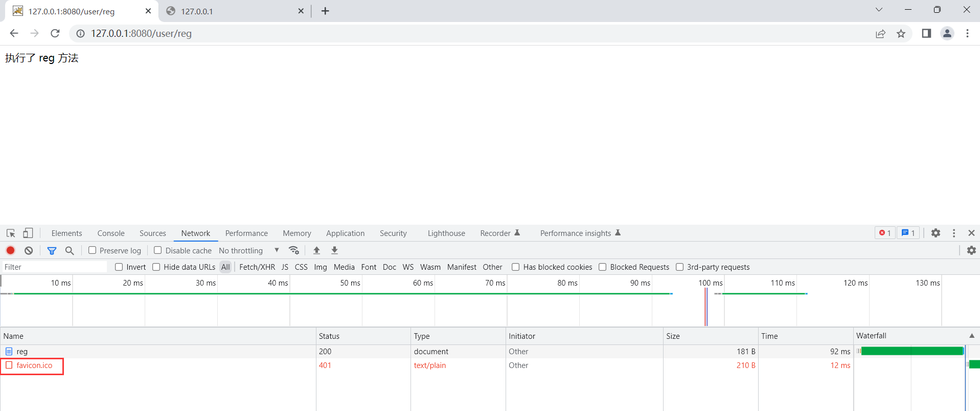Open the Recorder tab
Image resolution: width=980 pixels, height=411 pixels.
[x=499, y=233]
